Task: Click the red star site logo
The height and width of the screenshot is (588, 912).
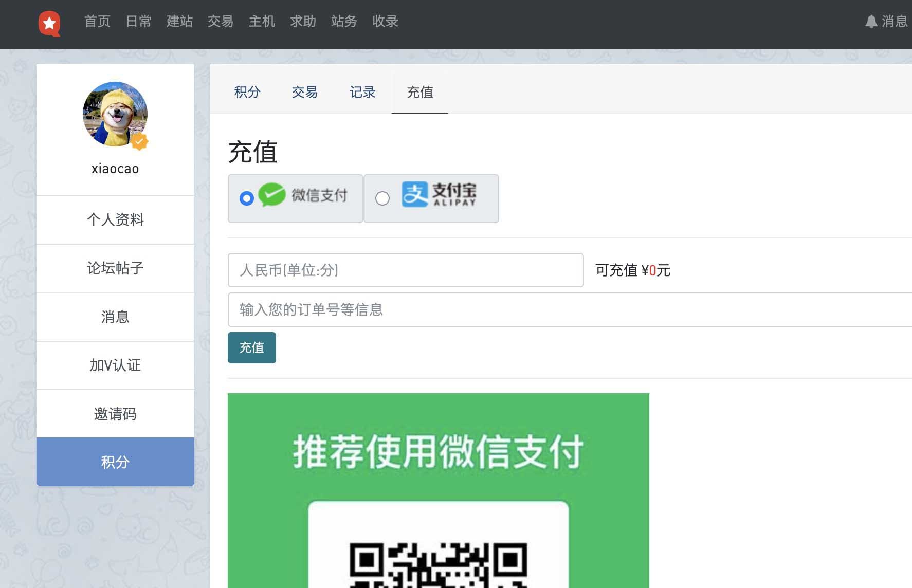Action: pyautogui.click(x=49, y=24)
